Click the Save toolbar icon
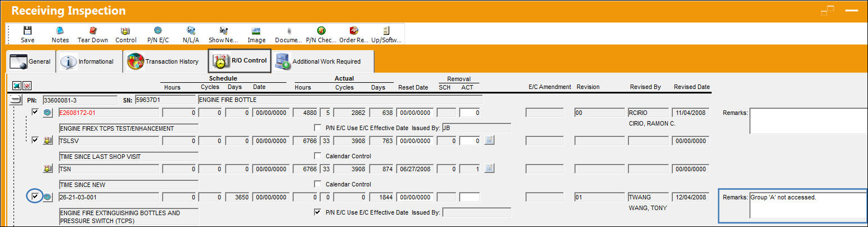Viewport: 868px width, 227px height. [28, 34]
